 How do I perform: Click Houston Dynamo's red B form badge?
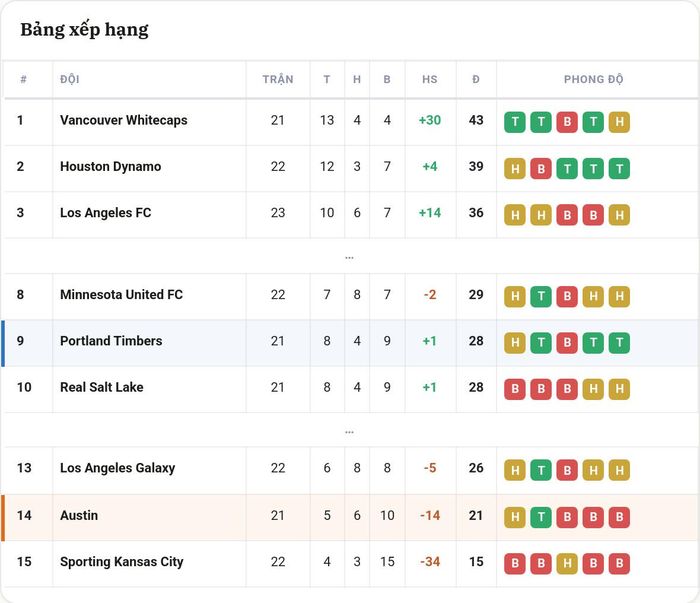point(541,168)
